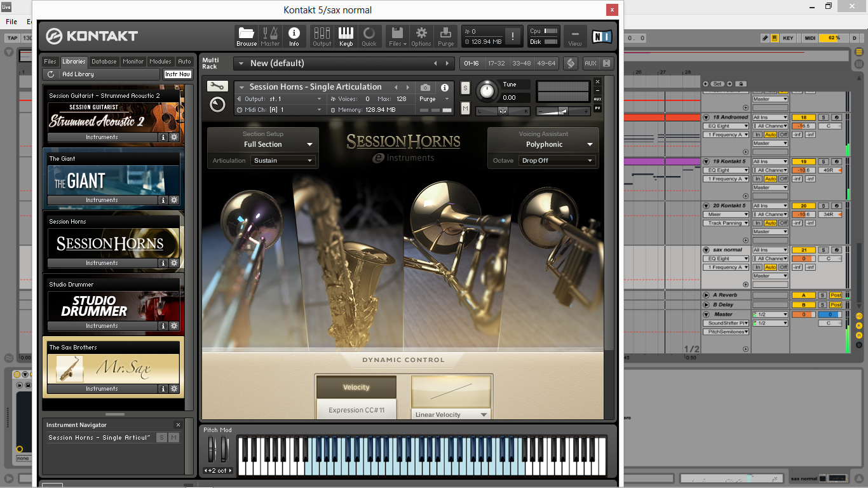
Task: Enable AUX view in the rack header
Action: (x=590, y=63)
